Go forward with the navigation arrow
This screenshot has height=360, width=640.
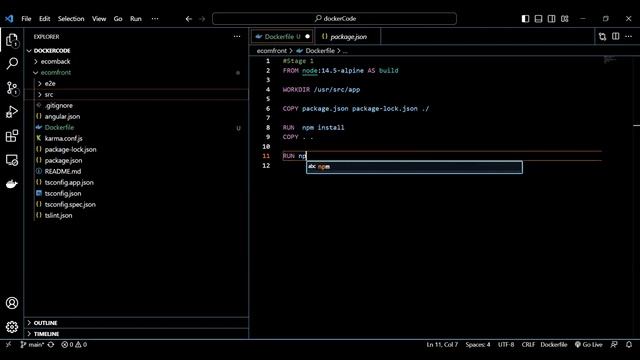pos(202,19)
